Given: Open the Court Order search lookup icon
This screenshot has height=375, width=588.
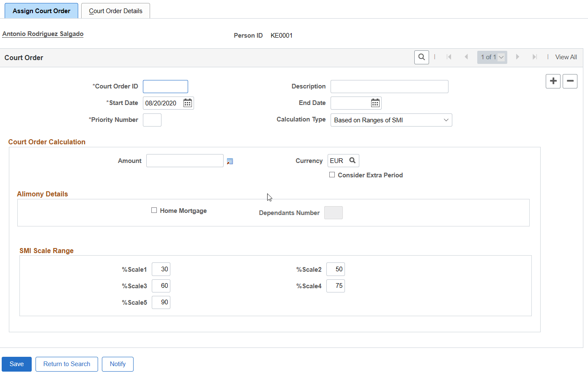Looking at the screenshot, I should point(421,57).
